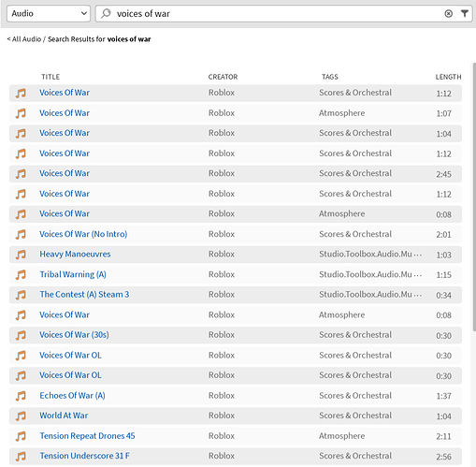Click music note icon of 2:45 Voices Of War
Image resolution: width=476 pixels, height=467 pixels.
tap(21, 174)
